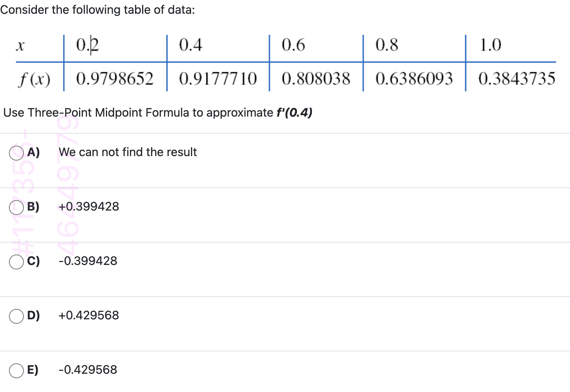The image size is (570, 392).
Task: Click the '-0.429568' answer text
Action: pos(87,370)
